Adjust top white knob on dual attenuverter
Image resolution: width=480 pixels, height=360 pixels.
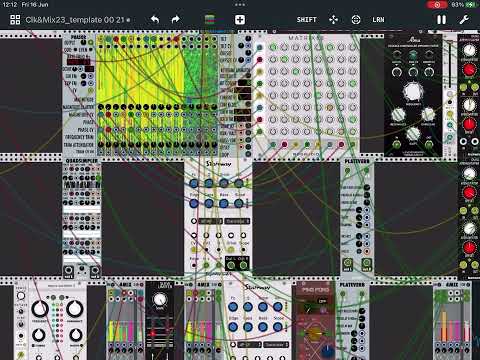coord(469,50)
